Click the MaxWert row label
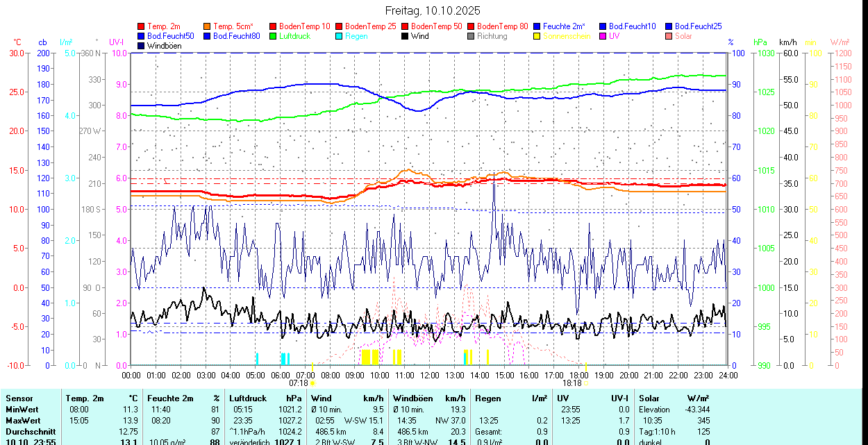 [x=24, y=421]
